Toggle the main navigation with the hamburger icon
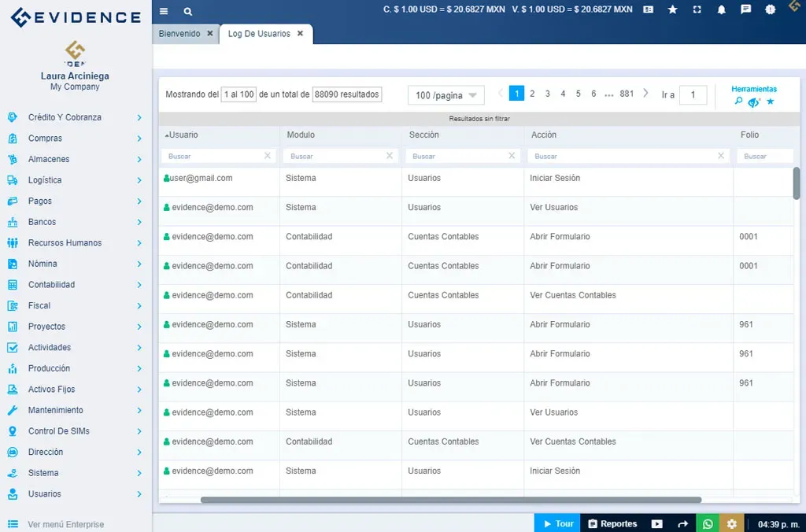This screenshot has height=532, width=806. pyautogui.click(x=163, y=11)
